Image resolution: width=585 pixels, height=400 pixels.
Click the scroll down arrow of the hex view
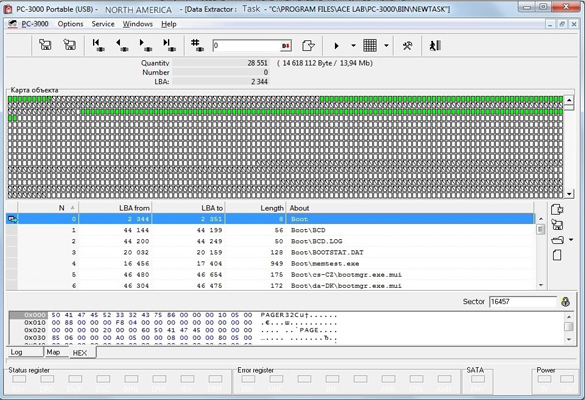[569, 339]
